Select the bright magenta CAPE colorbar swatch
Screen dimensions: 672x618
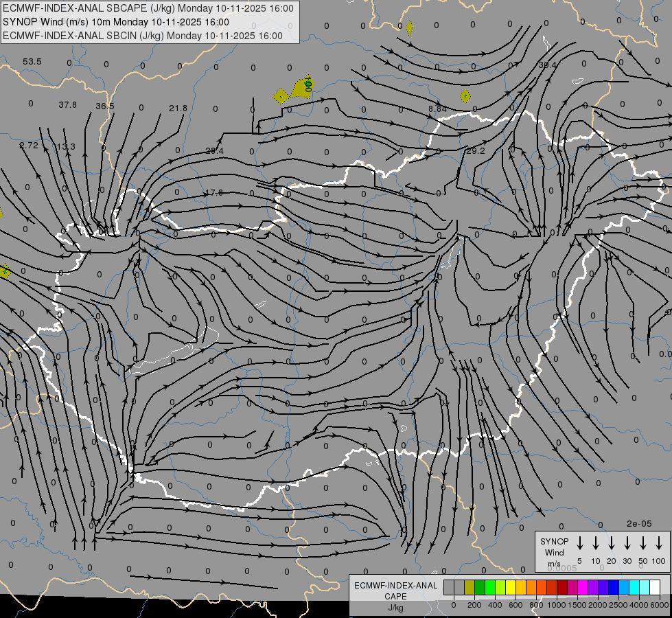pos(583,587)
